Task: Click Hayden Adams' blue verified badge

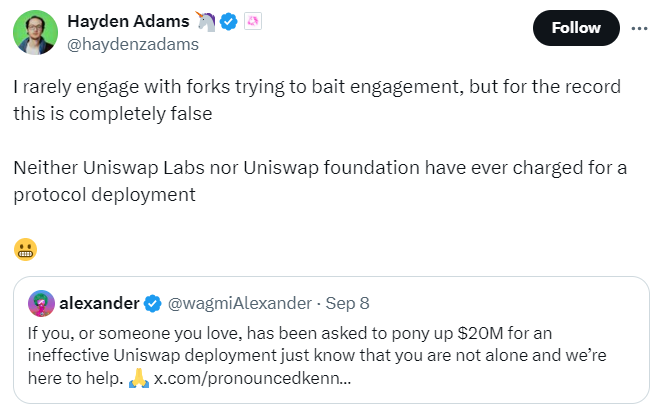Action: tap(227, 22)
